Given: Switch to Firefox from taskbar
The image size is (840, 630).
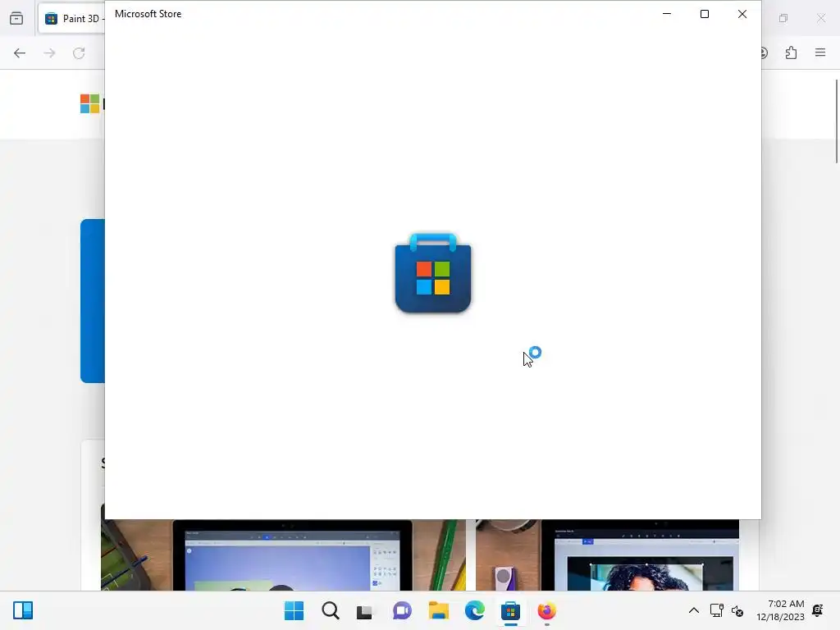Looking at the screenshot, I should (547, 610).
